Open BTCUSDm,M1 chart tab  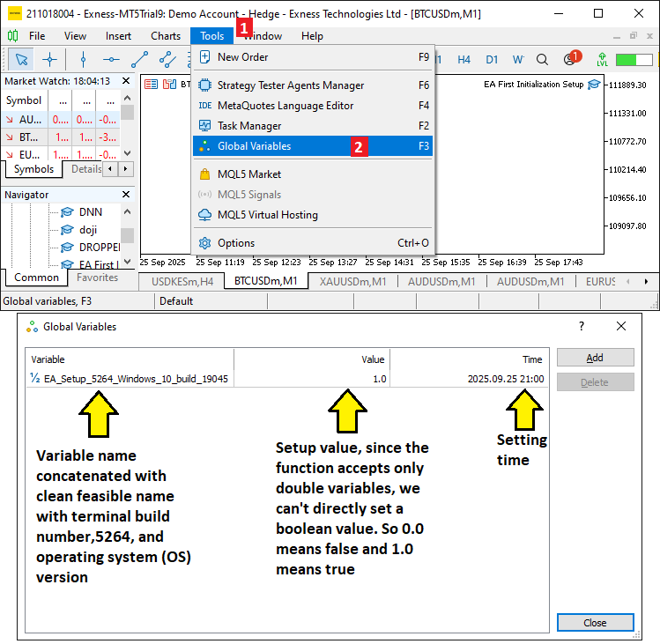[265, 281]
